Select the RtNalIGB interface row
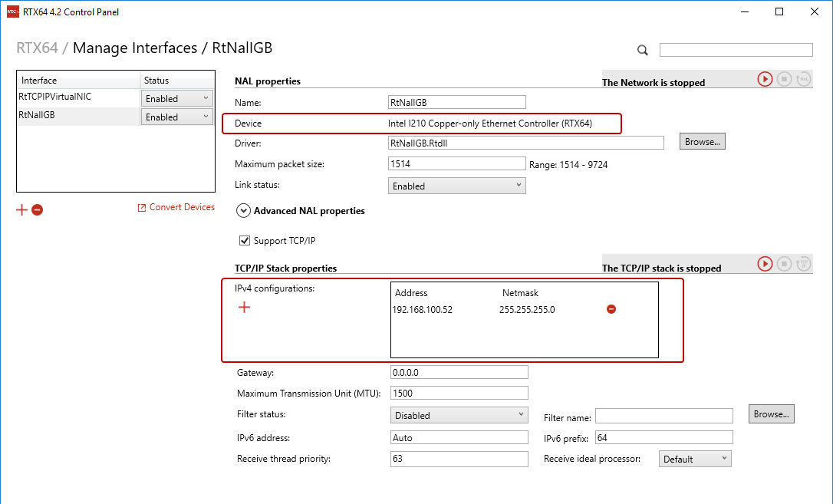833x504 pixels. tap(79, 116)
